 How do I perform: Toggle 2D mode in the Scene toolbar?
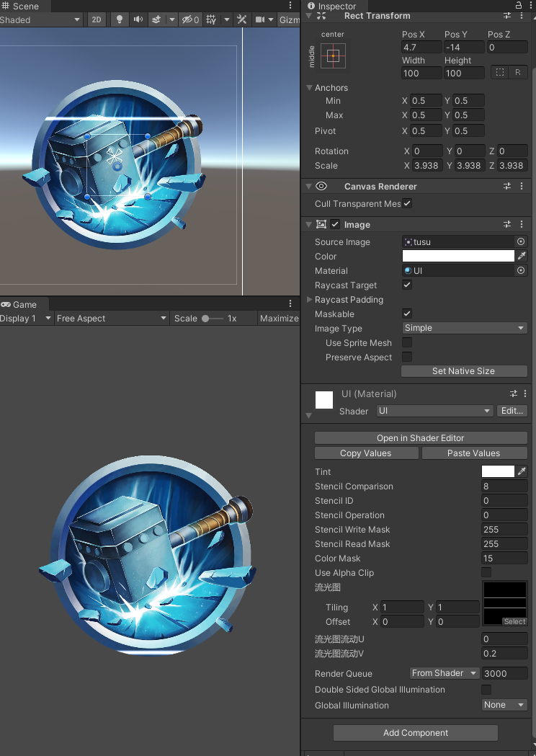pyautogui.click(x=97, y=19)
